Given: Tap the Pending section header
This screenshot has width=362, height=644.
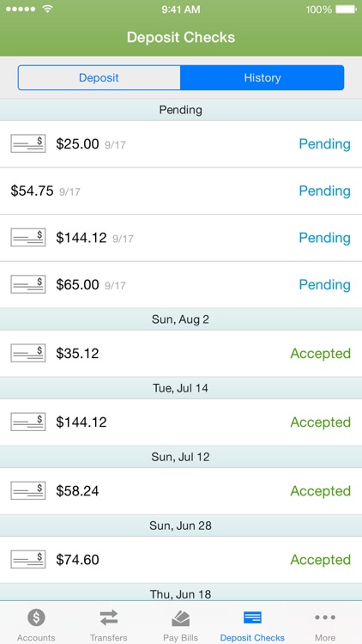Looking at the screenshot, I should click(x=181, y=110).
